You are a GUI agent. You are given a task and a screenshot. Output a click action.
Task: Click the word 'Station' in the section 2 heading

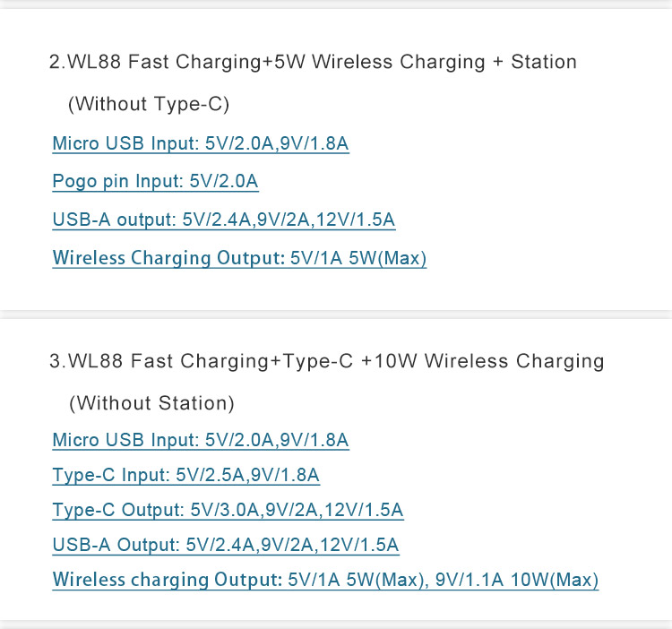544,62
